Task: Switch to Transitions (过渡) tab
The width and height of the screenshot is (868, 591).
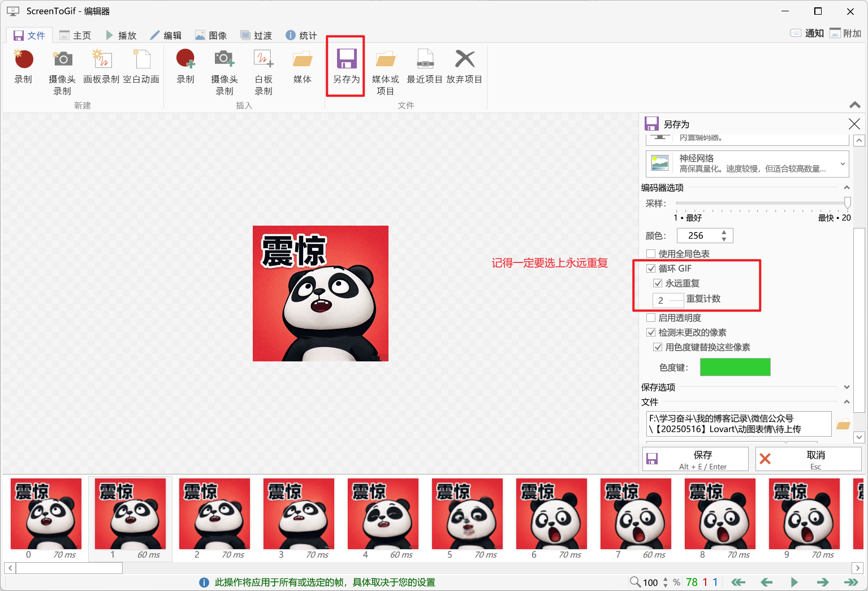Action: 256,35
